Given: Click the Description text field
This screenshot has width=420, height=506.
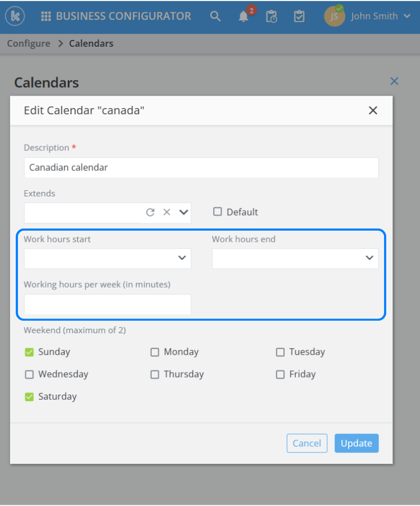Looking at the screenshot, I should 201,167.
